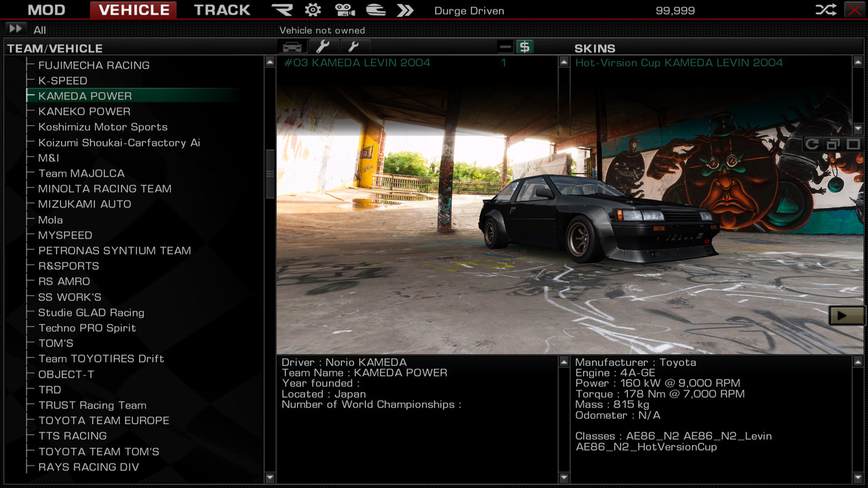Viewport: 868px width, 488px height.
Task: Click down arrow of driver info scrollbar
Action: tap(564, 477)
